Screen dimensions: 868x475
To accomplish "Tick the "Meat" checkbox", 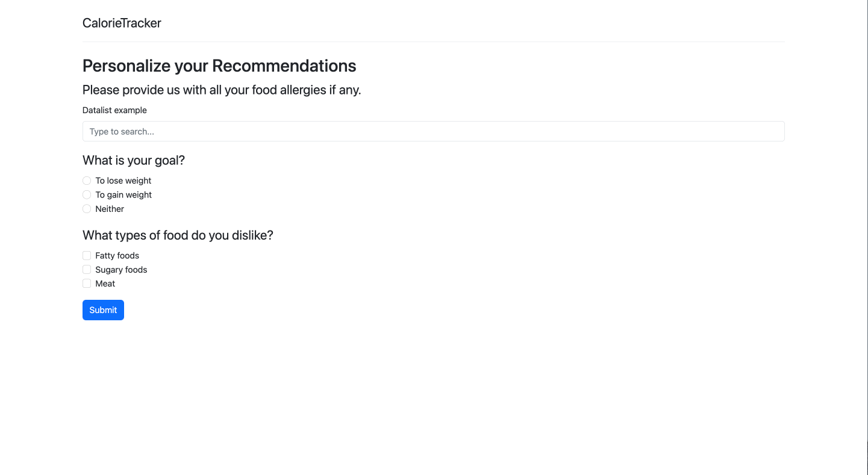I will 87,283.
